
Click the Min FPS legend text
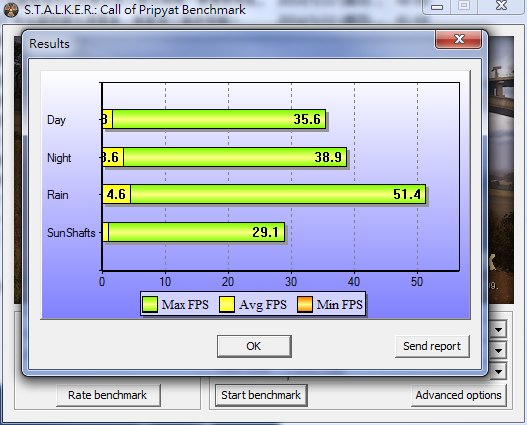pos(340,305)
